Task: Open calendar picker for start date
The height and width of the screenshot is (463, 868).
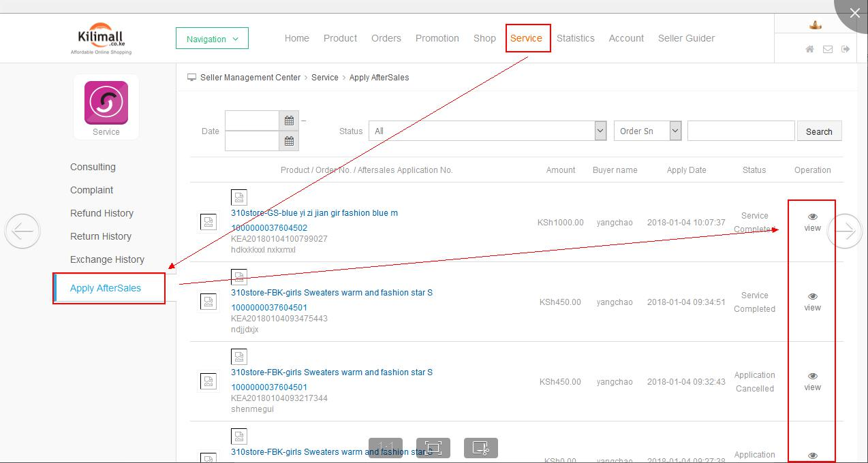Action: 289,121
